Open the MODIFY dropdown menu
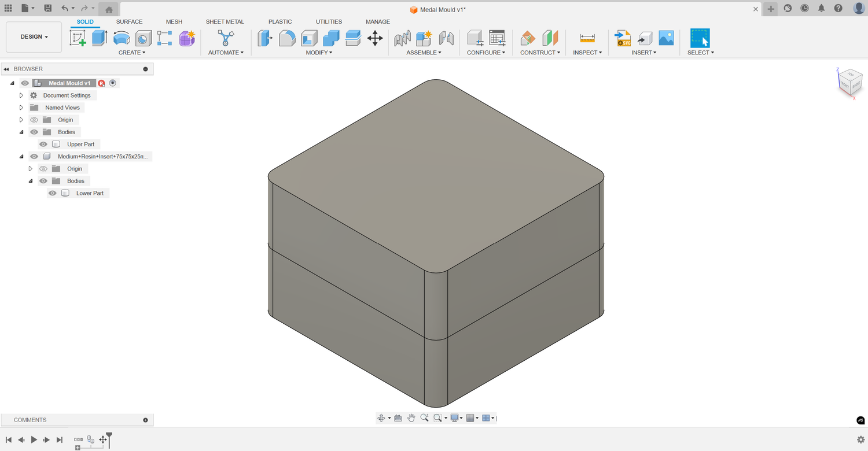868x451 pixels. click(x=319, y=53)
